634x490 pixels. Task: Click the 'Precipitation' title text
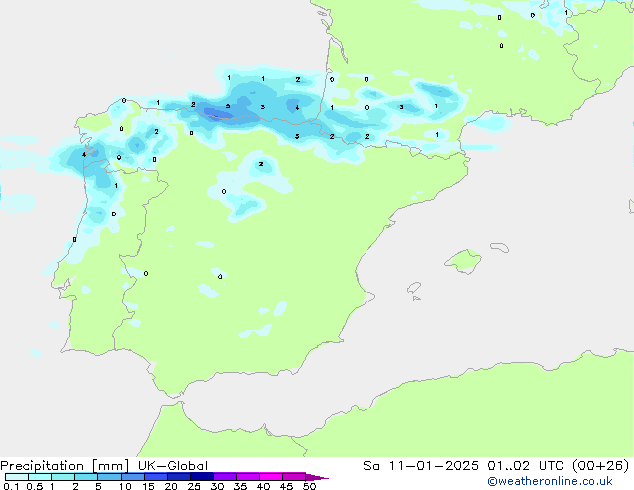42,466
